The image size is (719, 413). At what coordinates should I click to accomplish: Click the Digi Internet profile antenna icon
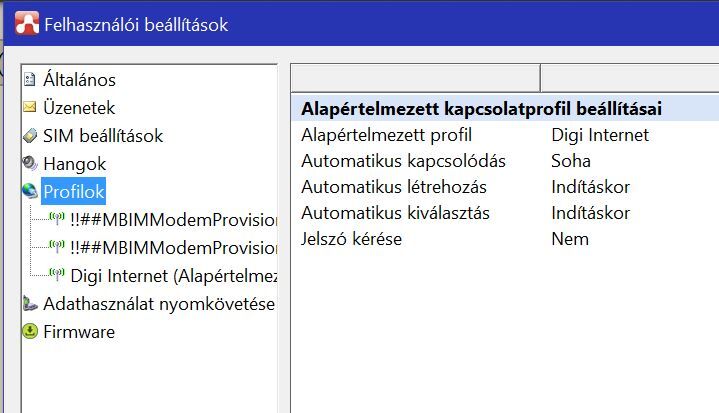click(57, 276)
